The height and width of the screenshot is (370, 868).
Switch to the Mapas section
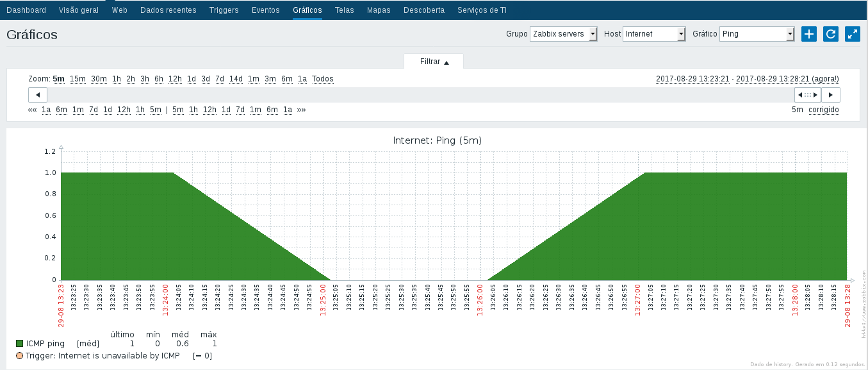[379, 10]
